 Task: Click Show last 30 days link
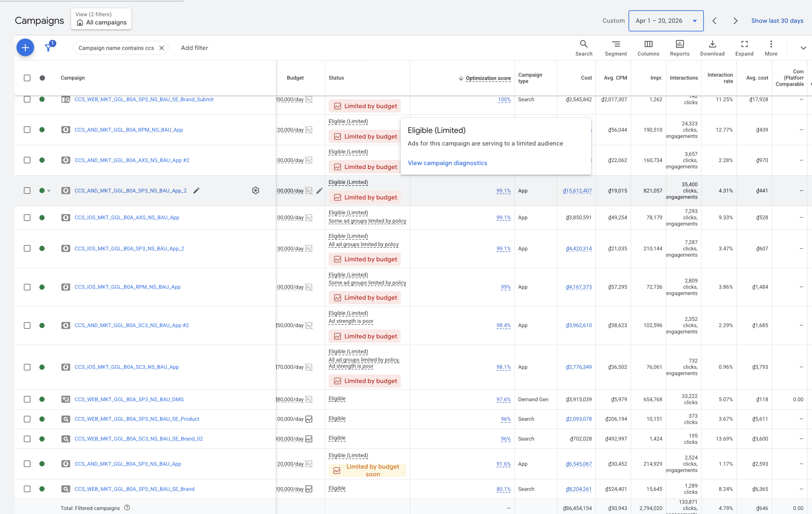coord(777,21)
